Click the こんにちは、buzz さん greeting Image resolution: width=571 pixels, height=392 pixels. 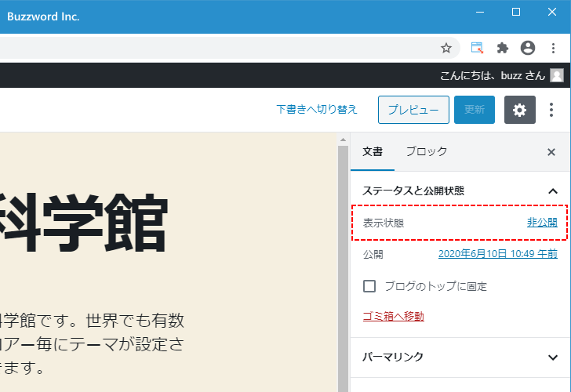[493, 75]
